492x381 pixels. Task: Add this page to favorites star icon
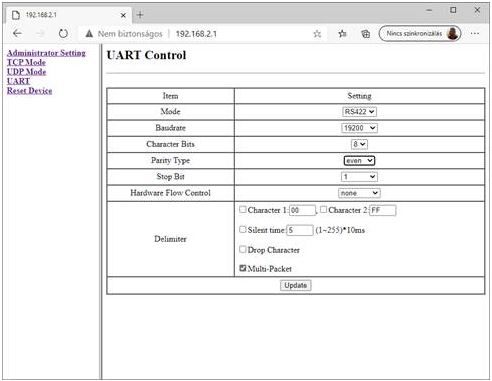coord(317,33)
